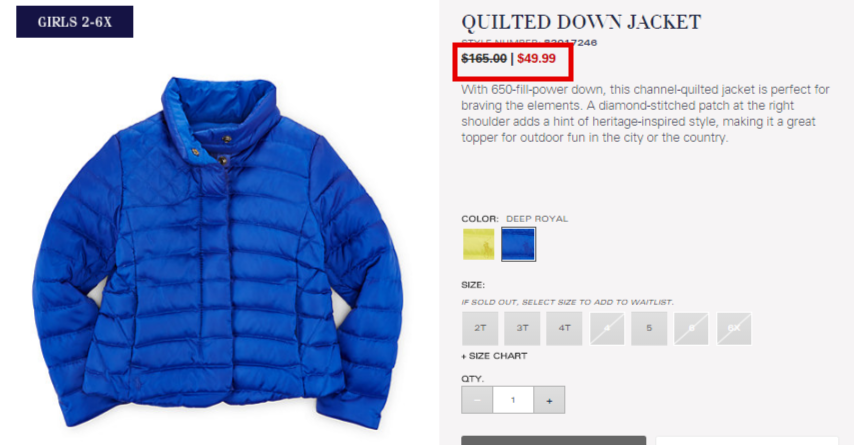854x445 pixels.
Task: Click the Quilted Down Jacket title
Action: coord(581,22)
